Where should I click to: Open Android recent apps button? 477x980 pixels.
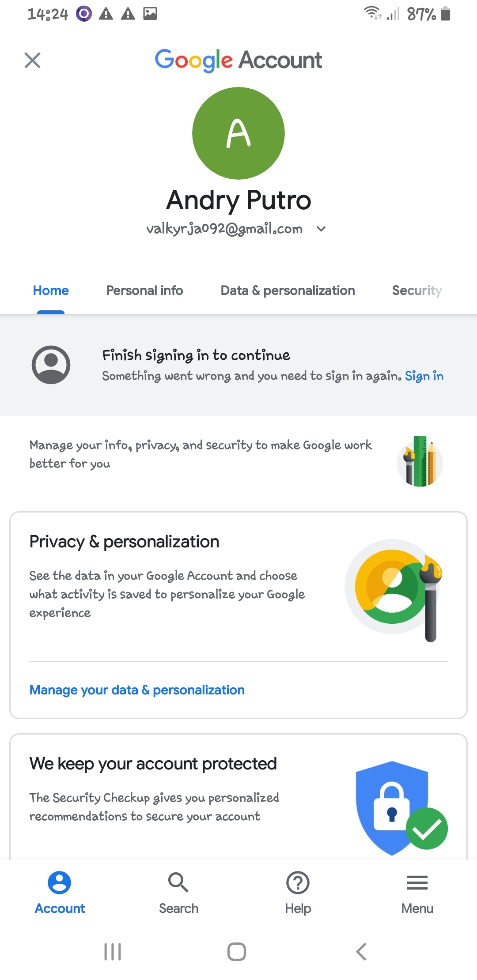113,952
